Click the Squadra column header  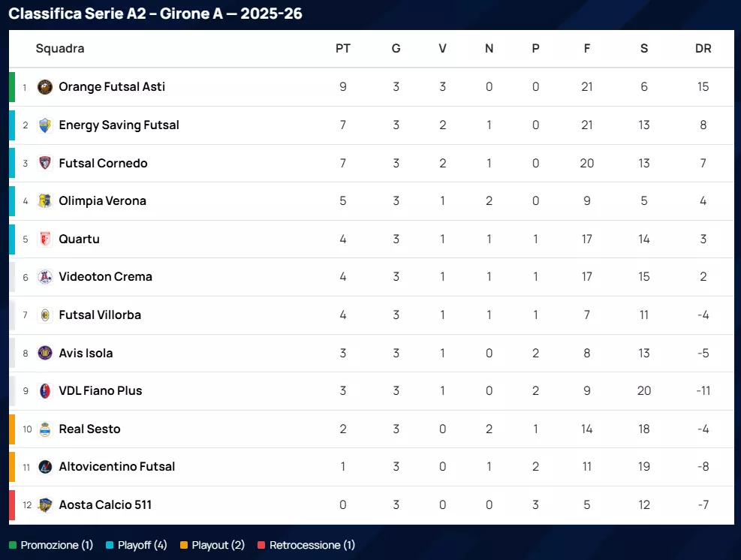click(x=60, y=49)
